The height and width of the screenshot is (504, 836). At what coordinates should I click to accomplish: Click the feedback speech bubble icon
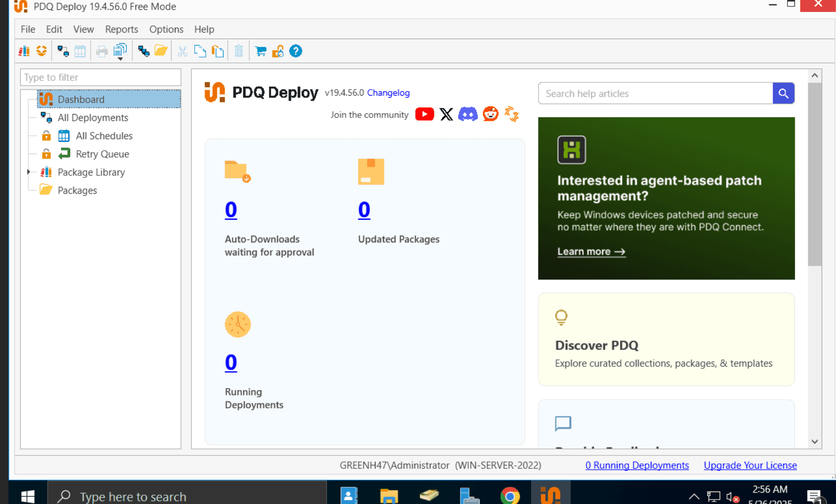(563, 424)
